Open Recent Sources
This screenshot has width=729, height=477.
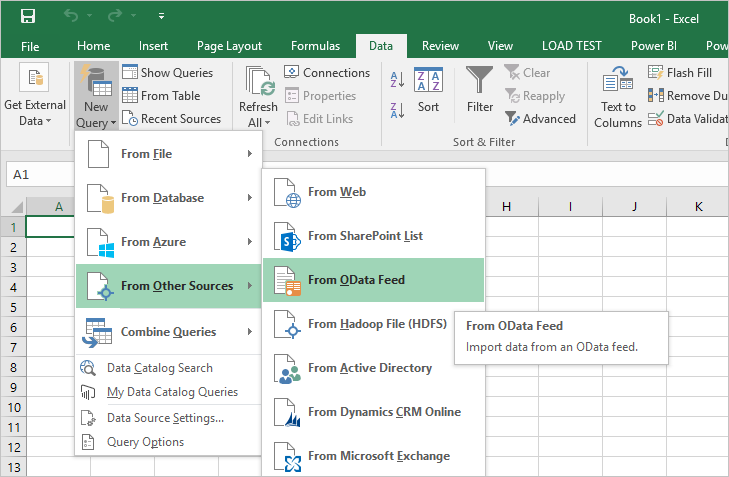coord(171,119)
